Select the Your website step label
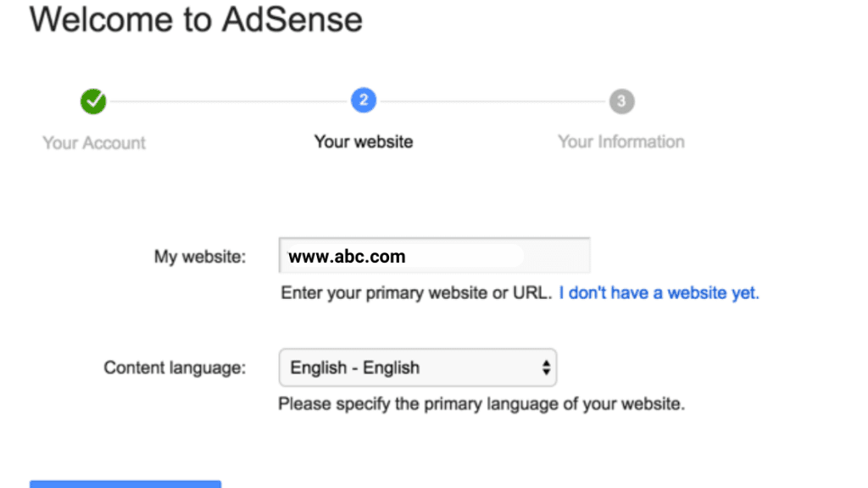 click(364, 141)
